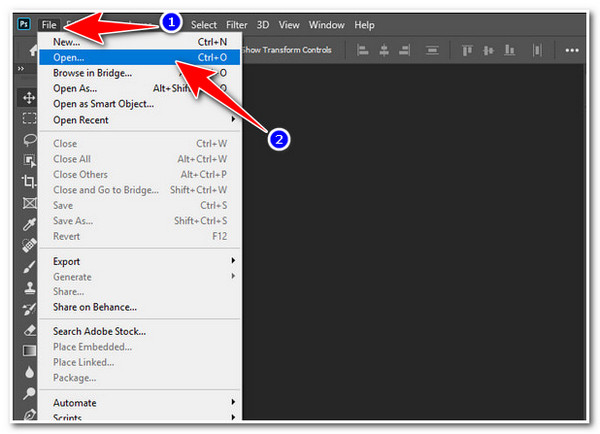
Task: Click Close and Go to Bridge...
Action: pyautogui.click(x=140, y=190)
